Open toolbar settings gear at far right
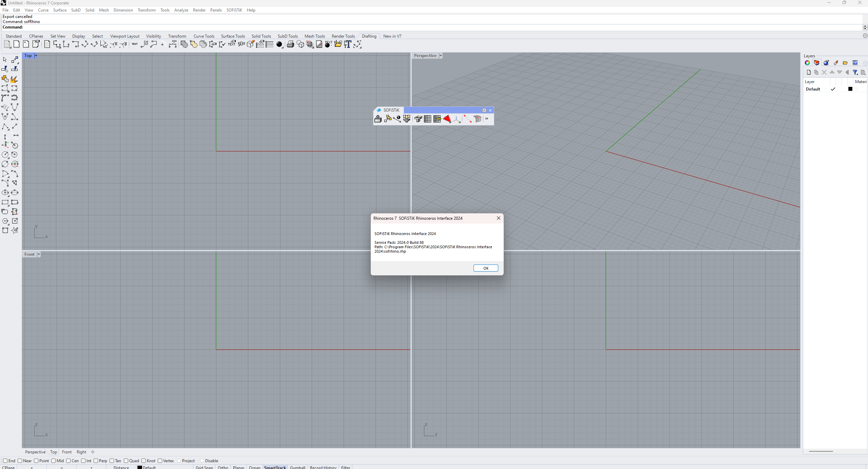 tap(865, 36)
